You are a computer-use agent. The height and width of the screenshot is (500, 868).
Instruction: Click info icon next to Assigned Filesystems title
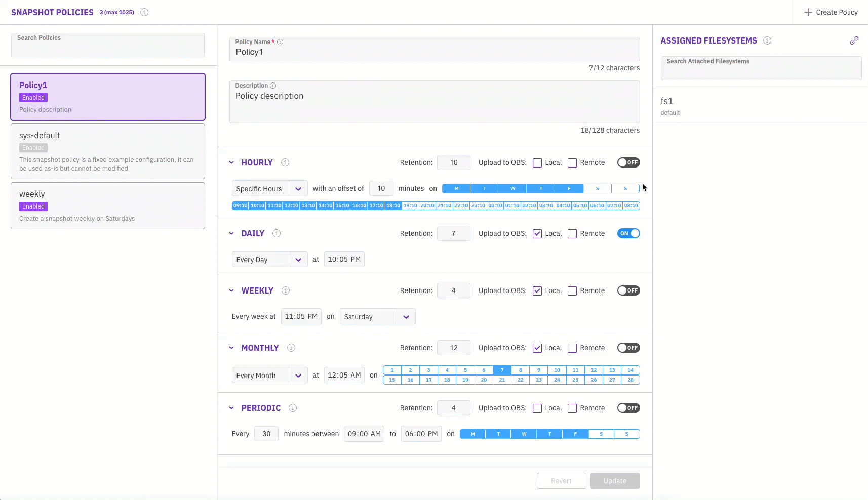767,40
